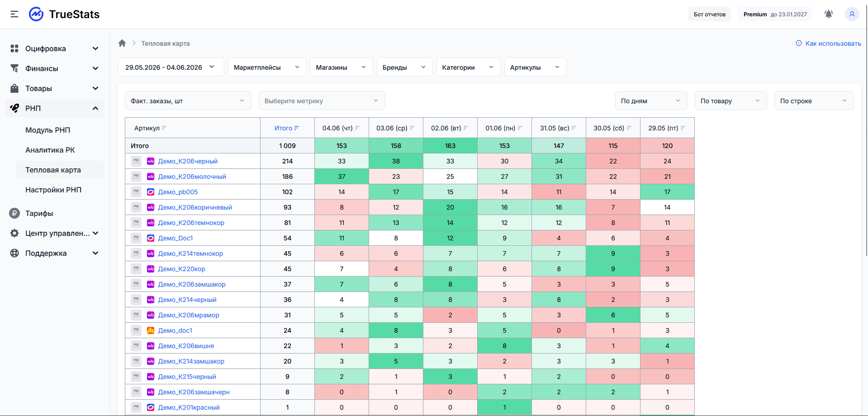The height and width of the screenshot is (416, 868).
Task: Click the Поддержка lifebuoy icon in the sidebar
Action: point(14,253)
